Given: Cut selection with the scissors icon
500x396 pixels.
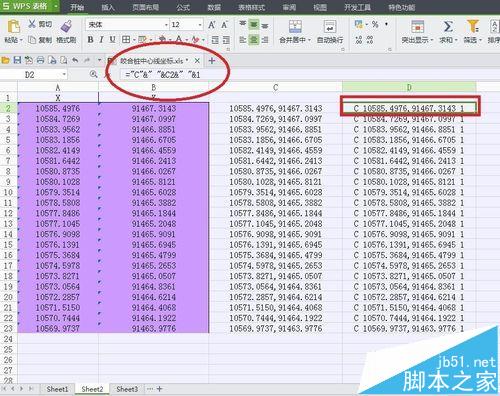Looking at the screenshot, I should pyautogui.click(x=32, y=24).
